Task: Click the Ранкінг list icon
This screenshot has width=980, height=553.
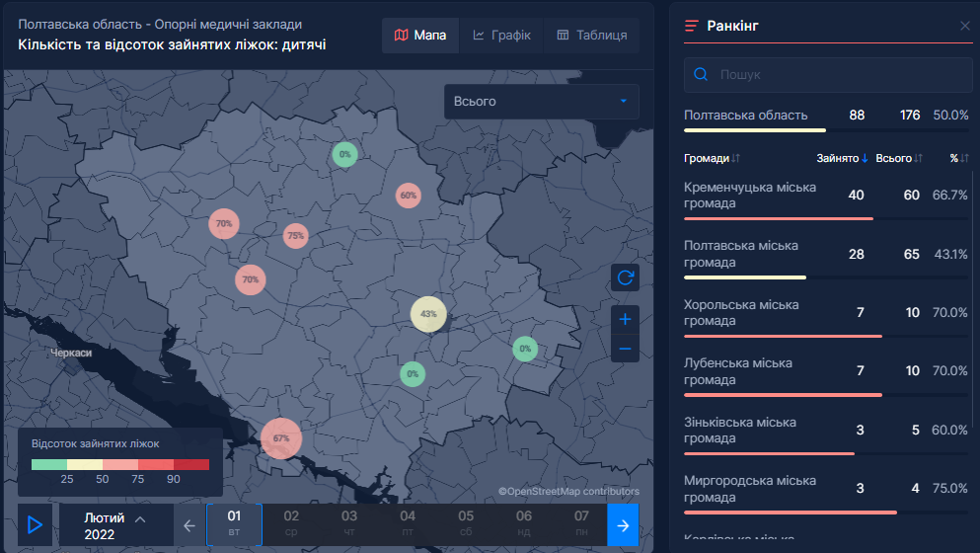Action: click(x=691, y=26)
